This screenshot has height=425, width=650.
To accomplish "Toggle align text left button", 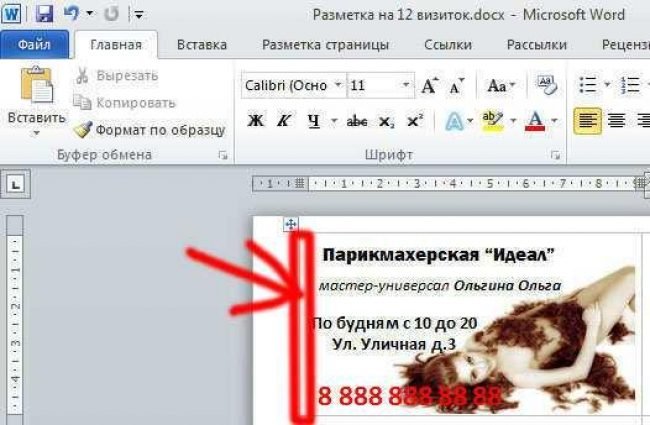I will pyautogui.click(x=587, y=121).
